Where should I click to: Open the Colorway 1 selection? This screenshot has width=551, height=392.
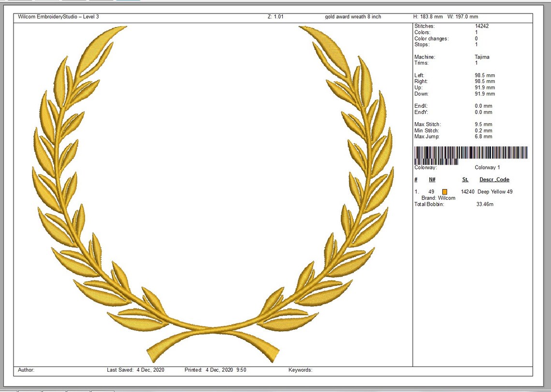coord(486,167)
